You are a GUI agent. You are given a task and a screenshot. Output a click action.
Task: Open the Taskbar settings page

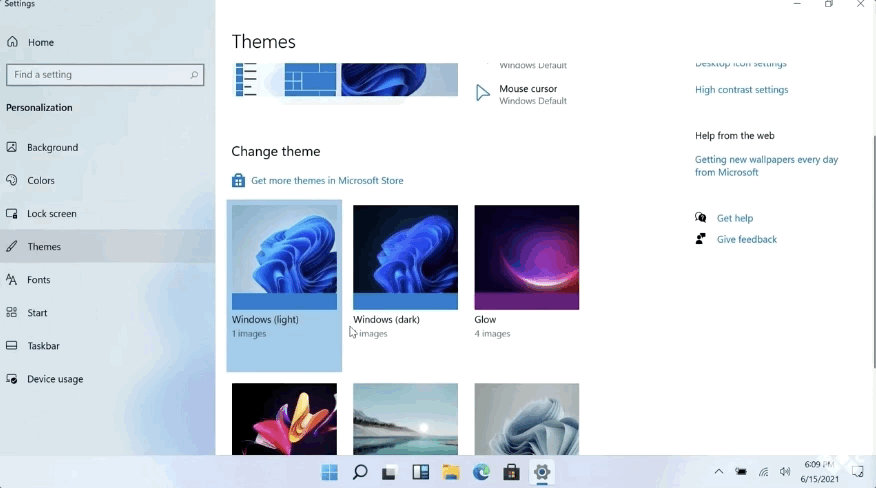point(107,345)
